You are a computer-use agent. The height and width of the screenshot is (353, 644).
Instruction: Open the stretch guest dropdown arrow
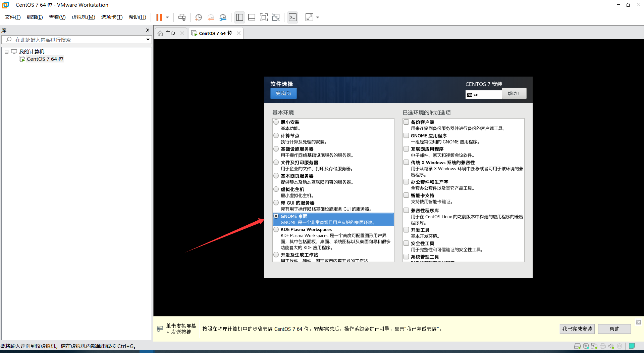tap(318, 17)
